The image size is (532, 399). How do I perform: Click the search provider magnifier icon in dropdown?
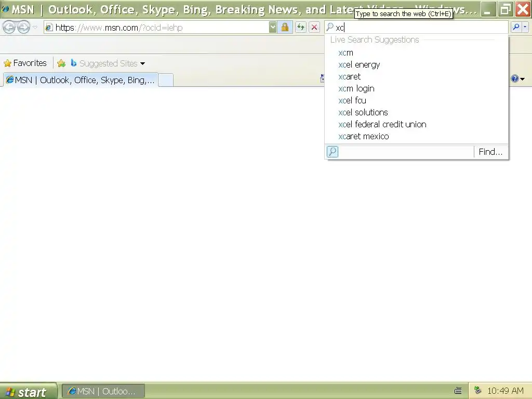point(332,152)
